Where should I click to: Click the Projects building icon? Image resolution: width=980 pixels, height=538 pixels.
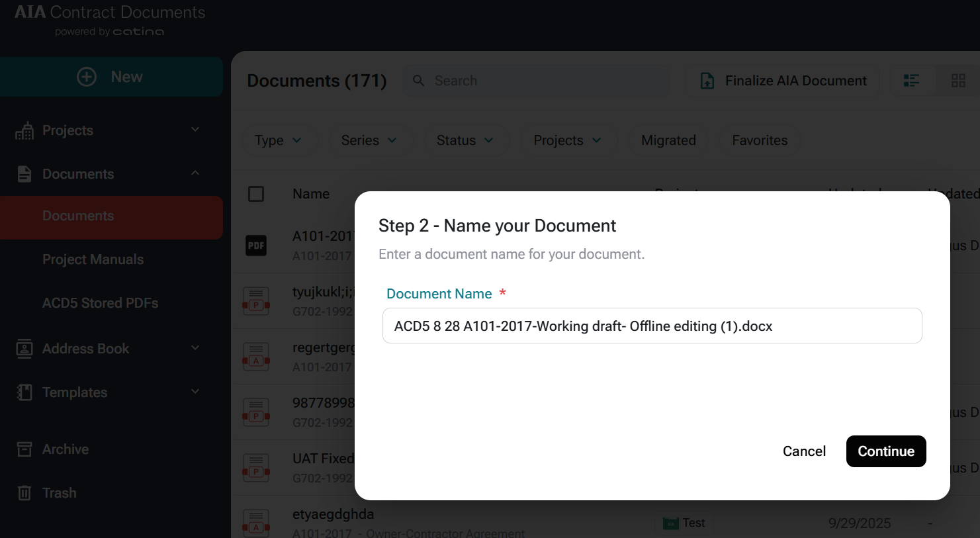point(24,131)
